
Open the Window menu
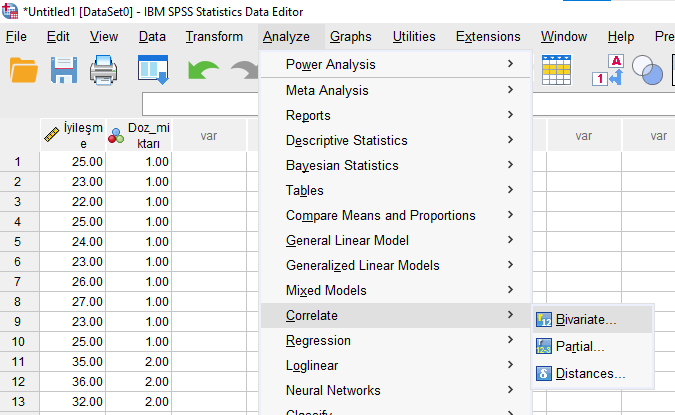point(564,37)
